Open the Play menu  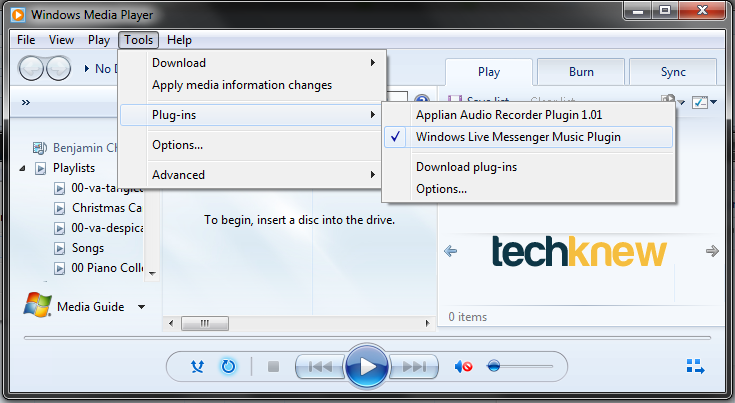[x=99, y=40]
